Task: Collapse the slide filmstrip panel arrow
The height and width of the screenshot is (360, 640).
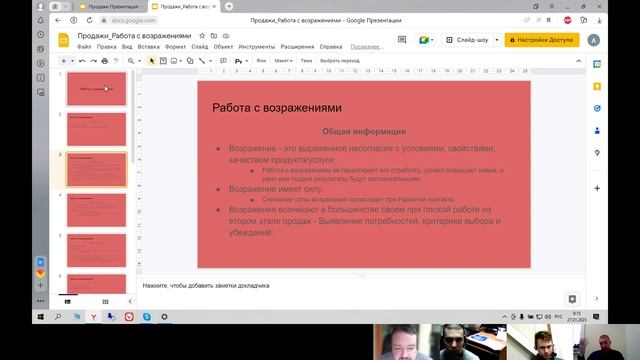Action: pyautogui.click(x=130, y=301)
